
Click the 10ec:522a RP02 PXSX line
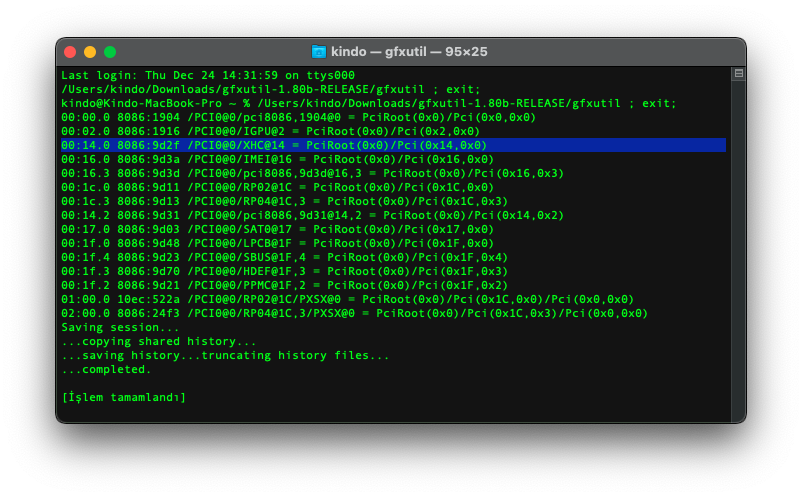347,299
